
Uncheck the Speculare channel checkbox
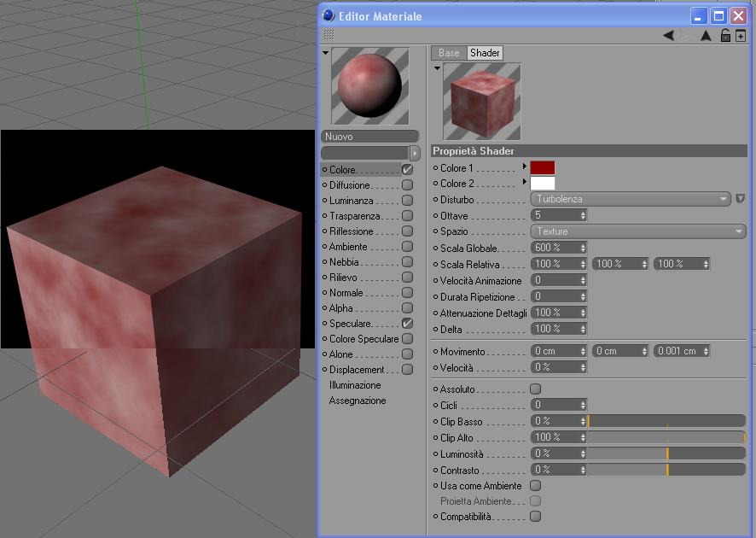click(407, 324)
